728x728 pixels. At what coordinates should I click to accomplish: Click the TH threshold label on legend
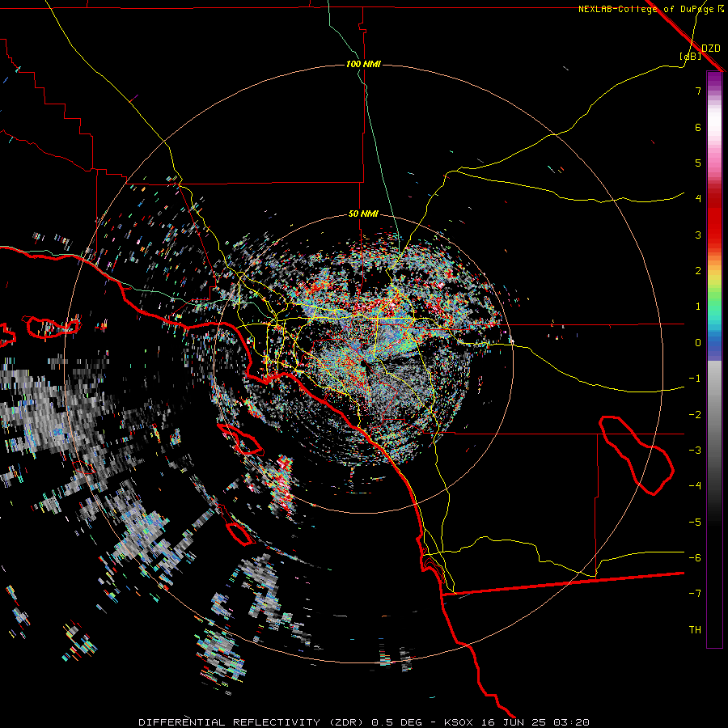click(x=695, y=630)
